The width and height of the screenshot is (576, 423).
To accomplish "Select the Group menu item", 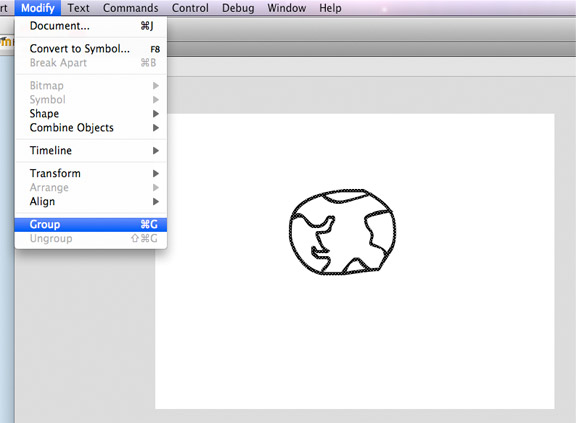I will 91,224.
